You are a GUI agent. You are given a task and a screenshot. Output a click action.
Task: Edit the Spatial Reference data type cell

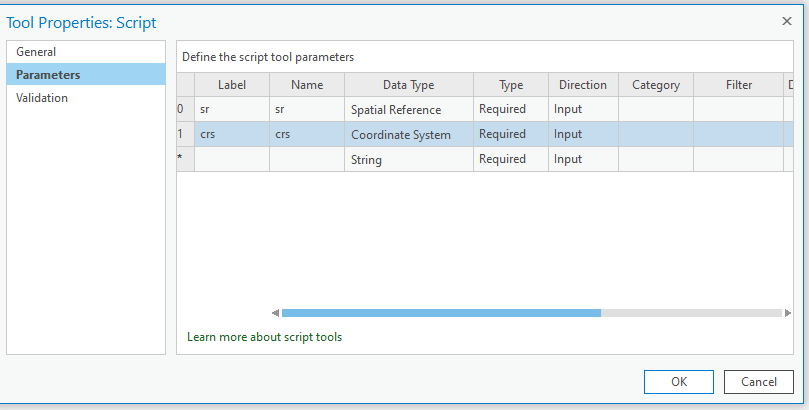408,109
